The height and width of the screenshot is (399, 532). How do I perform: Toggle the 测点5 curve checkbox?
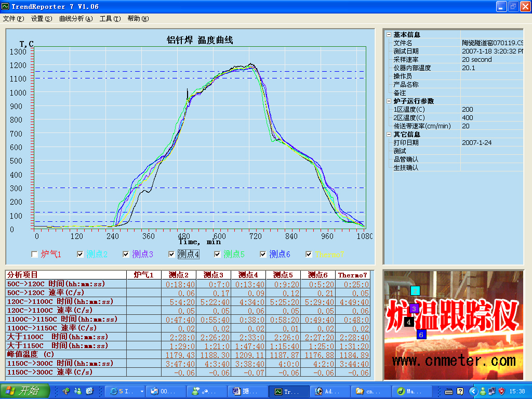click(217, 254)
